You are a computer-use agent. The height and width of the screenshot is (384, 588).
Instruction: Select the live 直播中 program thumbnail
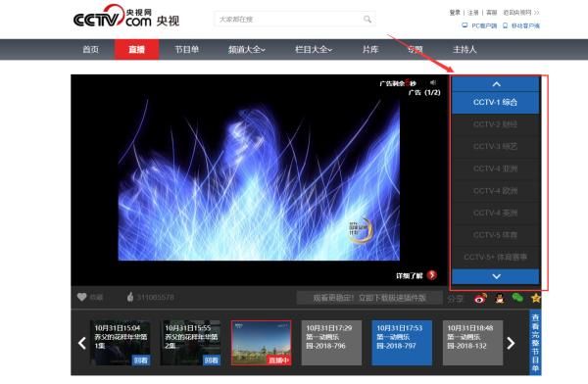(261, 343)
